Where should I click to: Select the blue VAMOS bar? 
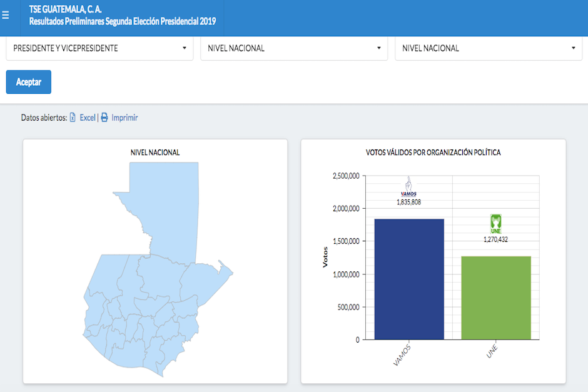409,279
